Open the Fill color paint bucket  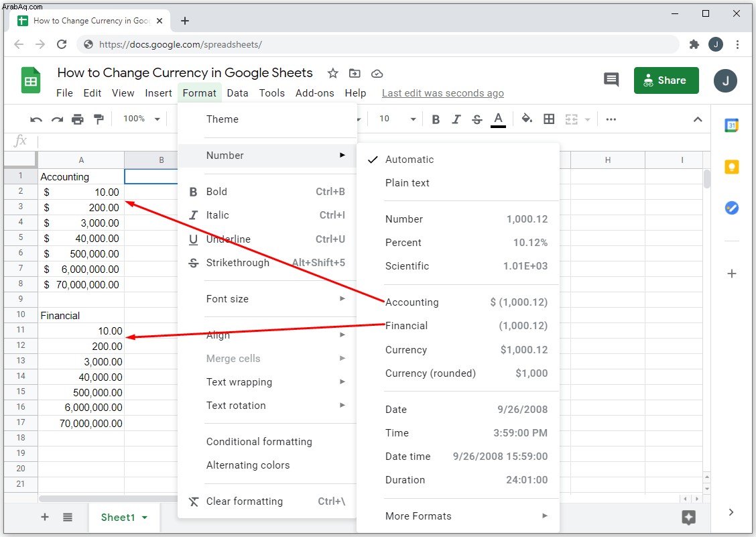[x=527, y=119]
